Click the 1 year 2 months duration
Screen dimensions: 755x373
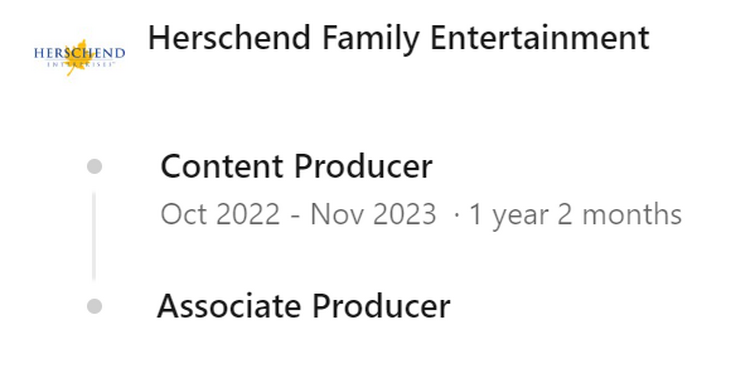pos(575,215)
